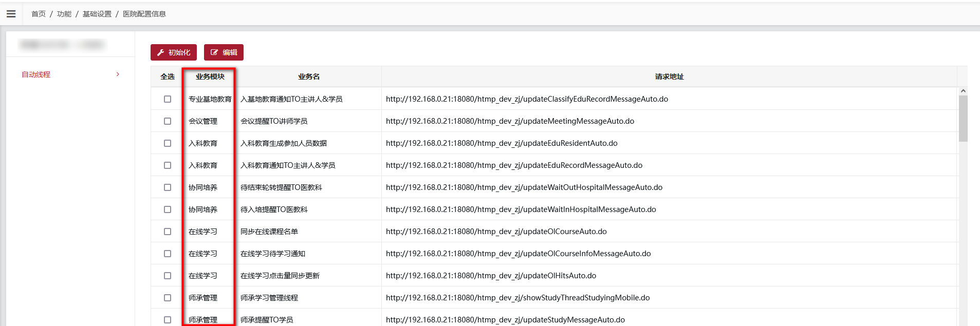Click the updateOlCourseInfoMessageAuto.do URL cell
The image size is (980, 326).
(x=519, y=254)
